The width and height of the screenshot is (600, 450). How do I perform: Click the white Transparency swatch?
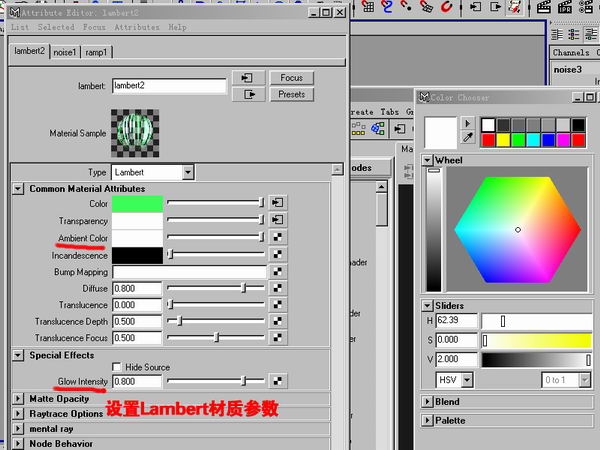[137, 221]
